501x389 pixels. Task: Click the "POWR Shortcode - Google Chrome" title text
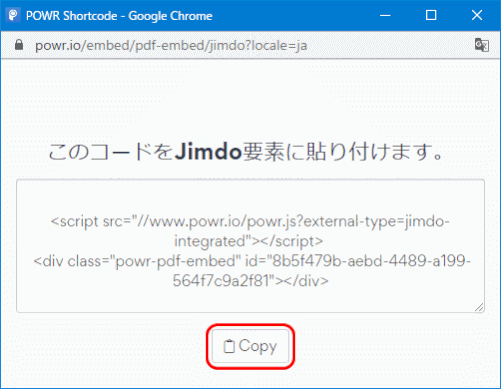pyautogui.click(x=119, y=16)
